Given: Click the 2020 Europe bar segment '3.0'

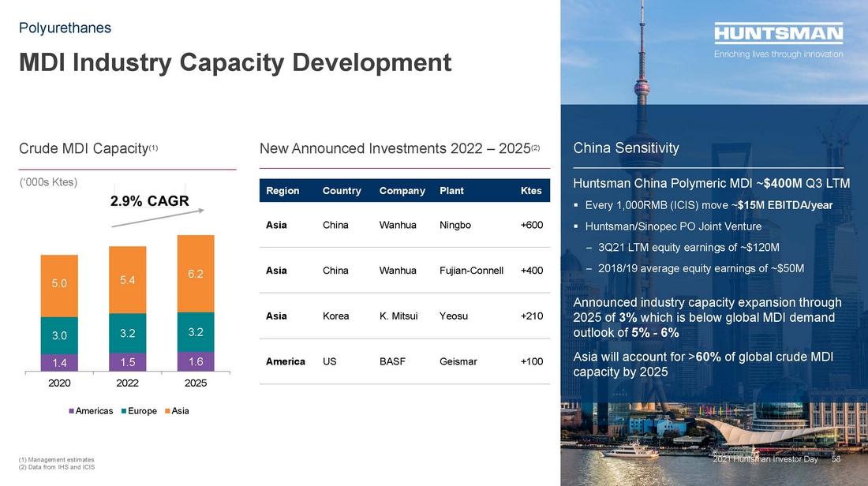Looking at the screenshot, I should pos(59,335).
